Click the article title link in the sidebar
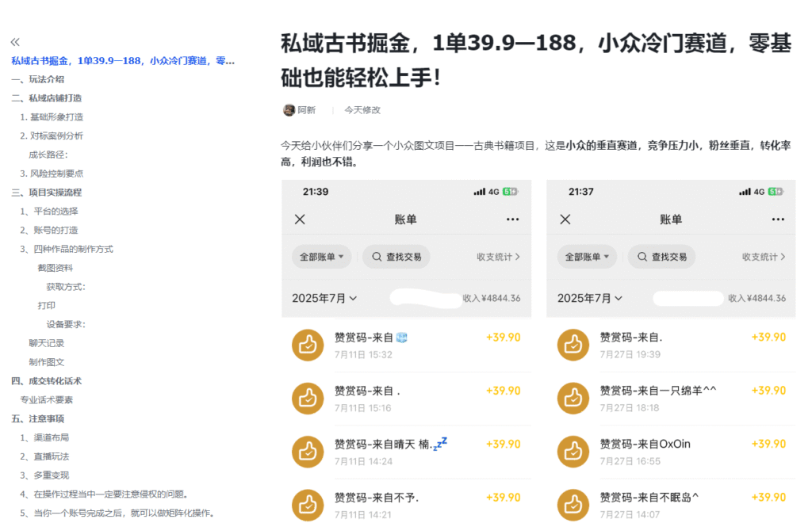The height and width of the screenshot is (523, 812). coord(119,61)
